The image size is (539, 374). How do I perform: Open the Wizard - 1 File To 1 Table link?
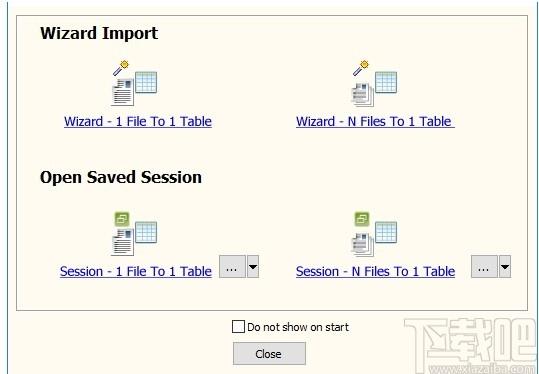coord(138,121)
